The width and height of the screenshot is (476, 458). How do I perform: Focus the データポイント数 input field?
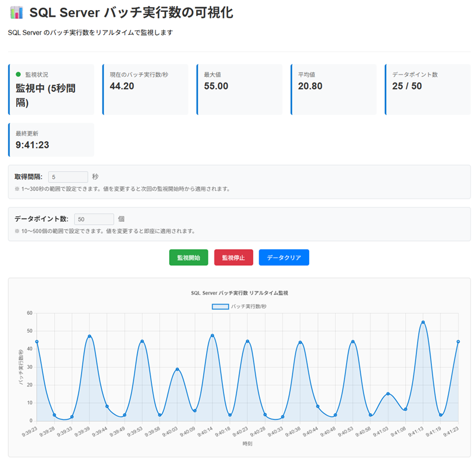94,219
